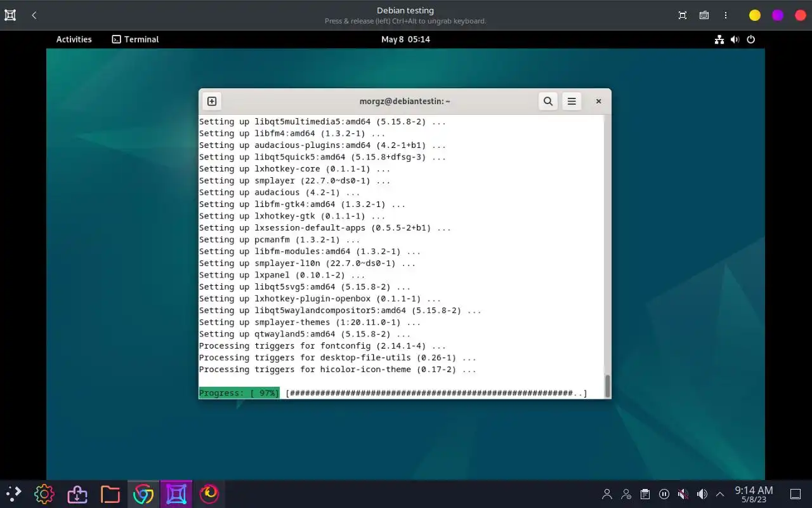Image resolution: width=812 pixels, height=508 pixels.
Task: Open the GNOME power menu icon
Action: point(751,39)
